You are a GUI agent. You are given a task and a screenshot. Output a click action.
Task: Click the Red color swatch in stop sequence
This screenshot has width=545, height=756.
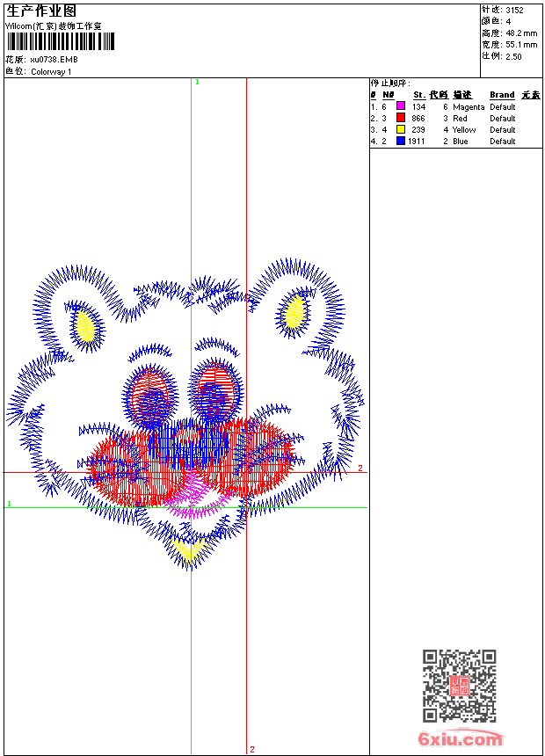coord(400,118)
